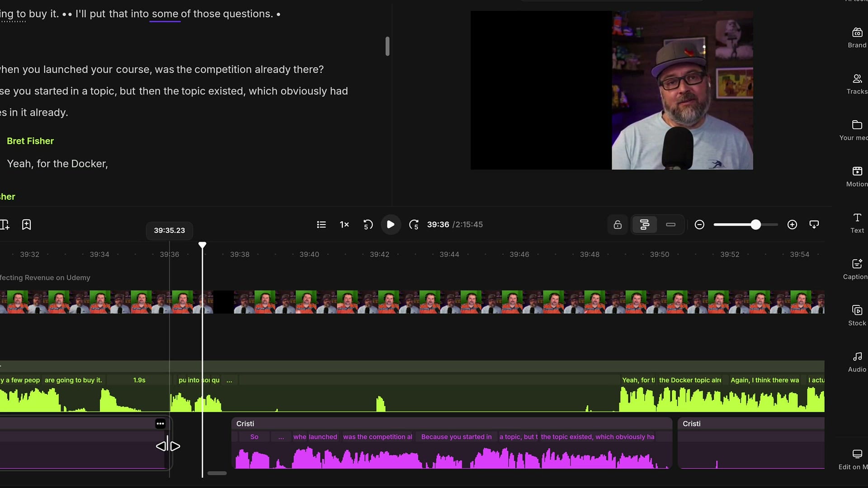
Task: Jump back five seconds
Action: tap(368, 225)
